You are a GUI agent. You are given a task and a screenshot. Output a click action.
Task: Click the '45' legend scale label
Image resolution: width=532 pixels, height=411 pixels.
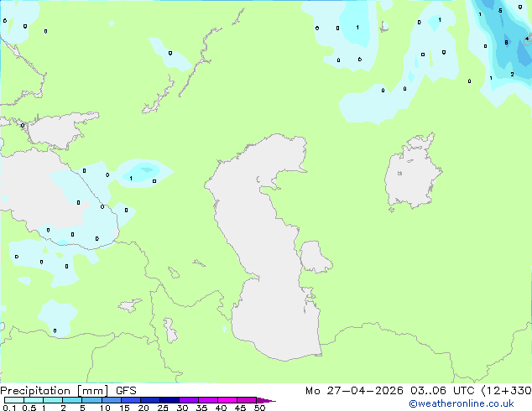point(240,408)
